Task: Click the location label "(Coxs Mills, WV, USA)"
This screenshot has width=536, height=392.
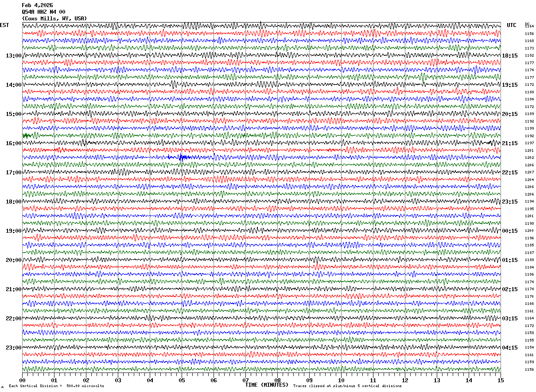Action: tap(54, 19)
